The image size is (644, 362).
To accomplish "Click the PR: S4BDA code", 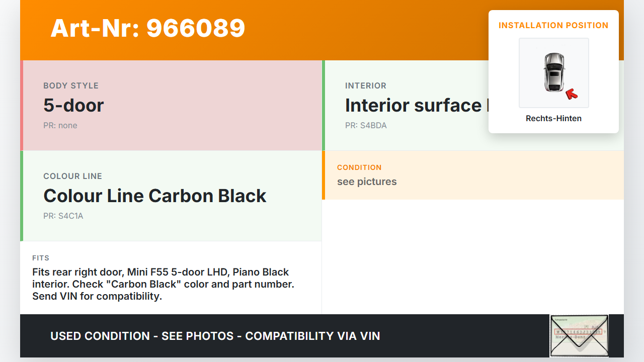I will point(366,126).
